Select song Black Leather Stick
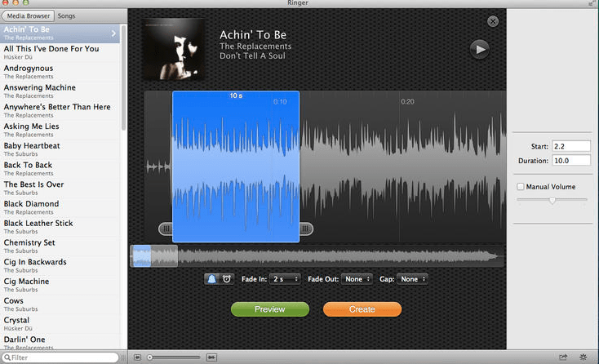The width and height of the screenshot is (599, 364). (60, 227)
